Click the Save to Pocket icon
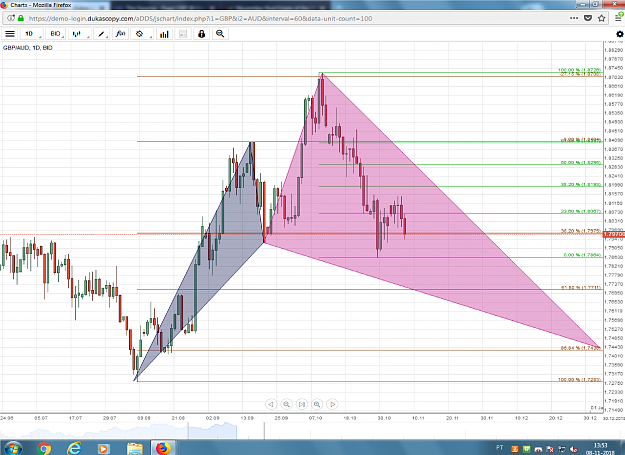 pos(588,18)
